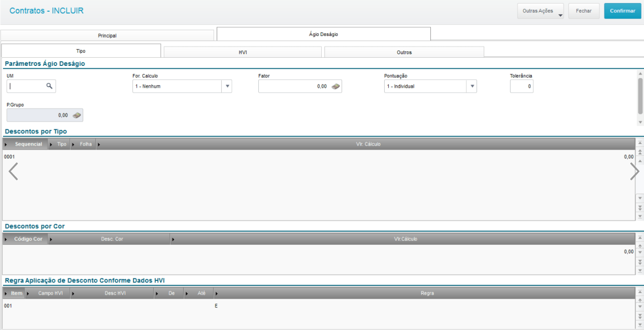Open the HVI sub-tab
The image size is (644, 330).
point(243,52)
